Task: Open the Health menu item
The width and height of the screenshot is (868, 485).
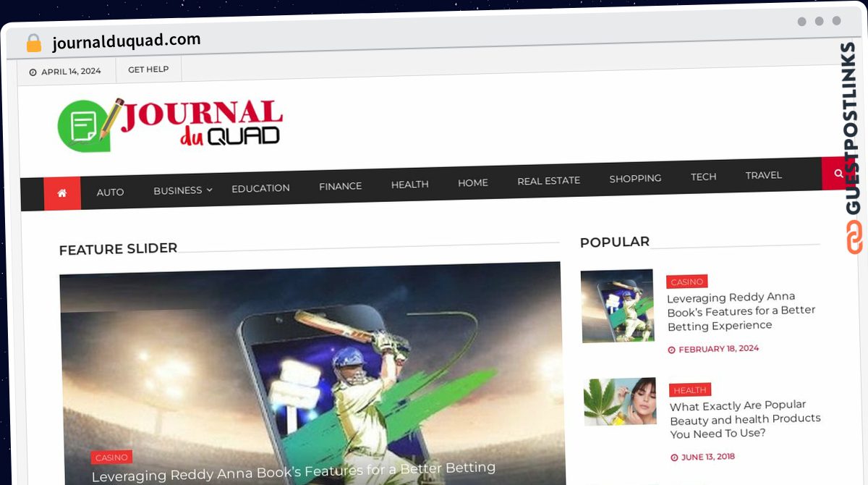Action: tap(409, 185)
